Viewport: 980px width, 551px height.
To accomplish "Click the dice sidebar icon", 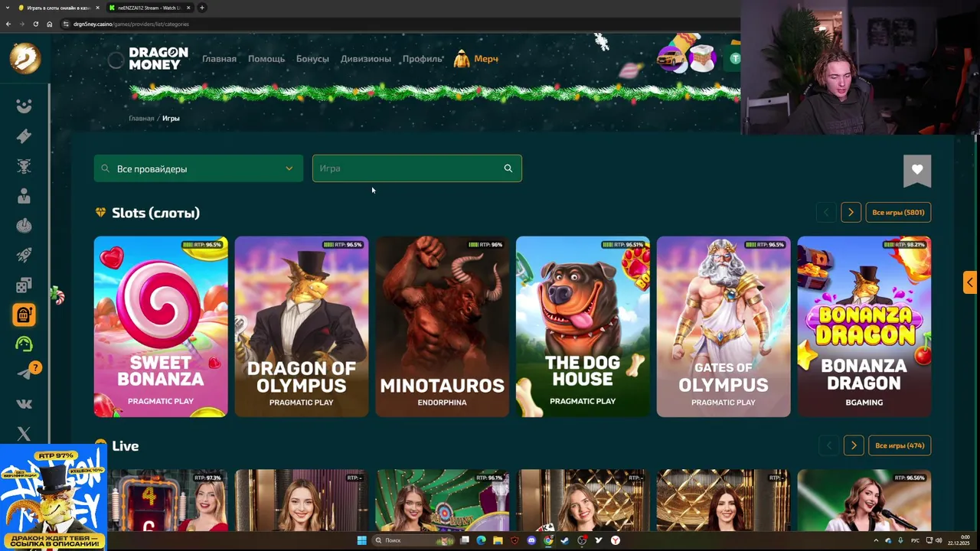I will (24, 285).
